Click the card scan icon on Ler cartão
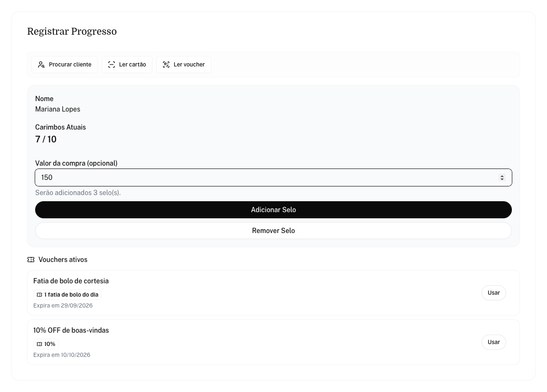The image size is (547, 392). (111, 65)
